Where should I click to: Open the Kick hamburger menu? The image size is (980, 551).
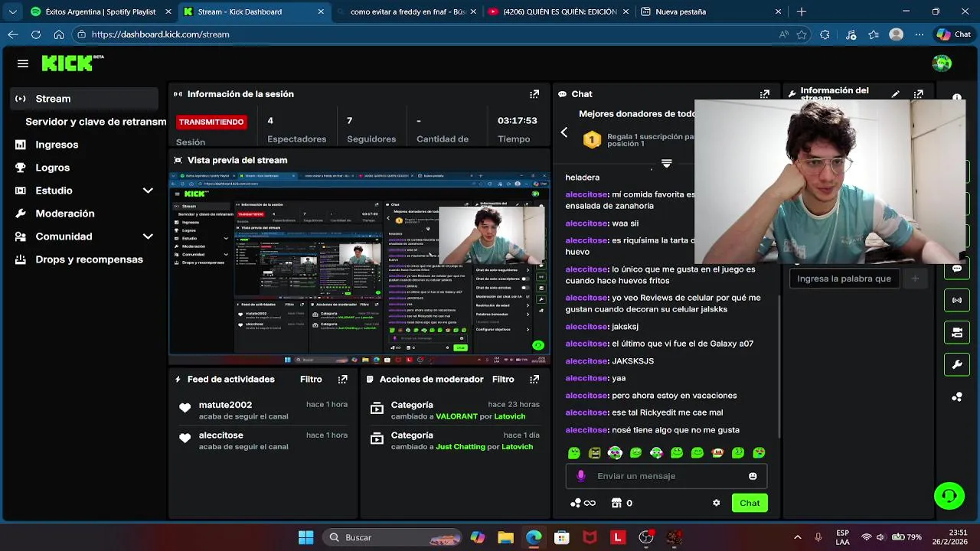(x=23, y=64)
